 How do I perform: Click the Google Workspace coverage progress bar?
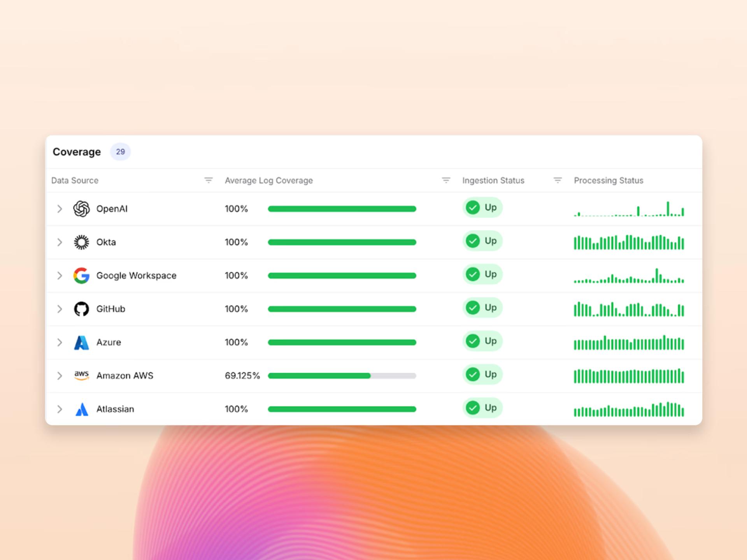342,276
